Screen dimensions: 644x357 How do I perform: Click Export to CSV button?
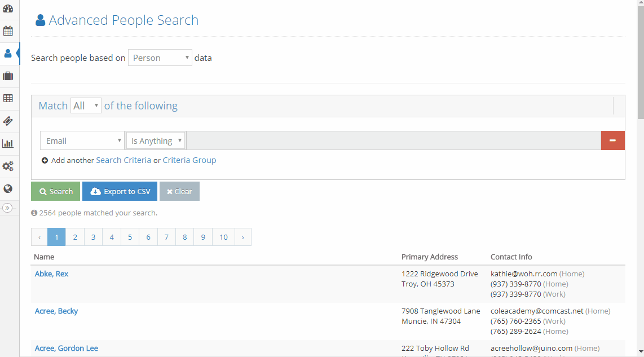[120, 191]
